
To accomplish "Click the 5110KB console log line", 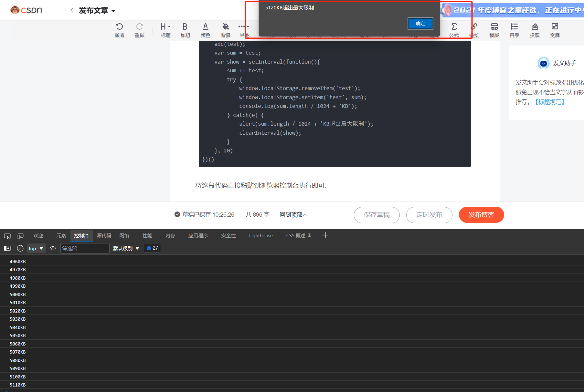I will point(292,385).
